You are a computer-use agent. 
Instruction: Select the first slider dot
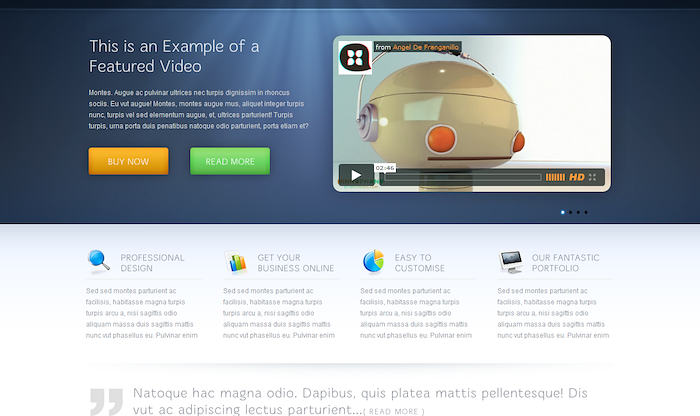click(562, 212)
